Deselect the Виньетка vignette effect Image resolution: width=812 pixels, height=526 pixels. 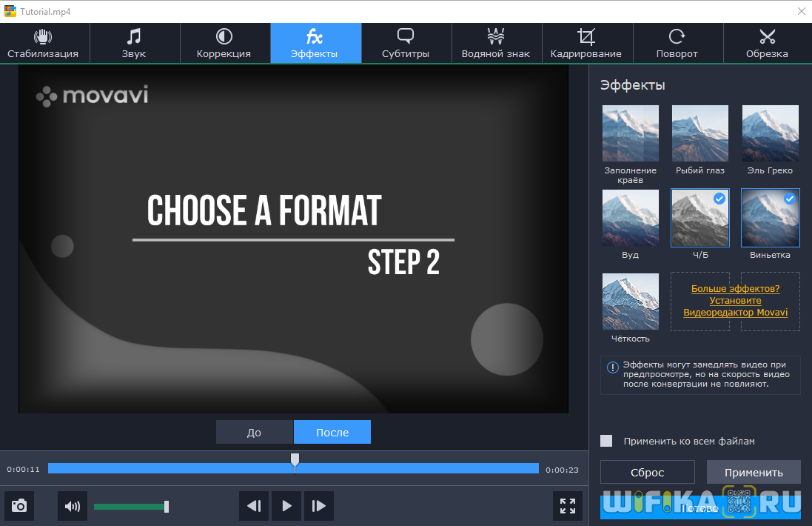(x=770, y=218)
